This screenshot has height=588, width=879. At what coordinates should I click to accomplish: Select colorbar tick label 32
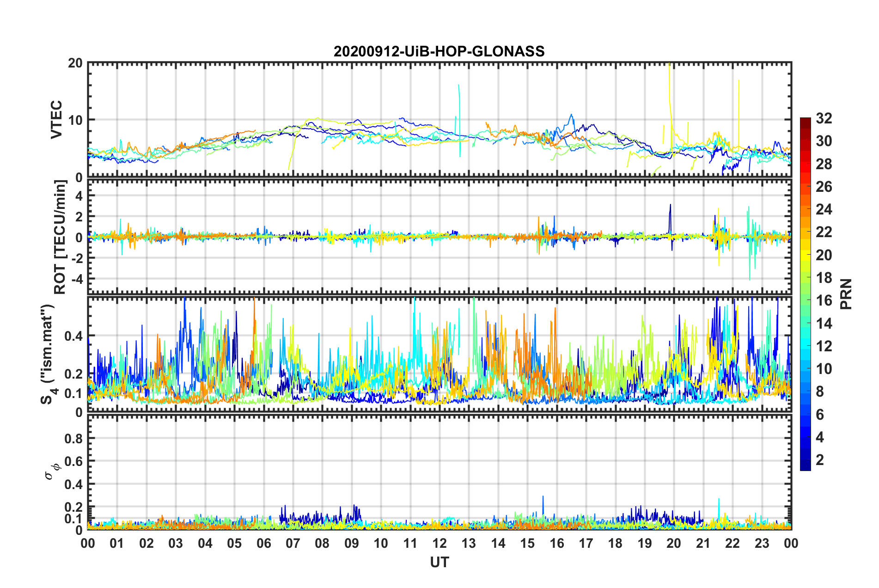824,118
